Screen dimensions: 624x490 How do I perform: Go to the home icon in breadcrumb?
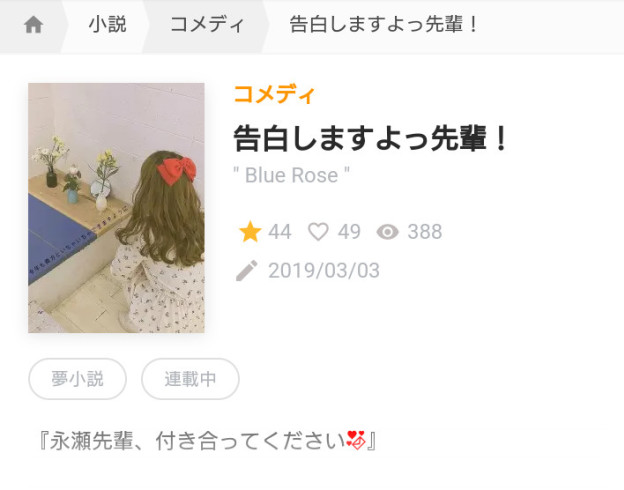click(x=33, y=25)
